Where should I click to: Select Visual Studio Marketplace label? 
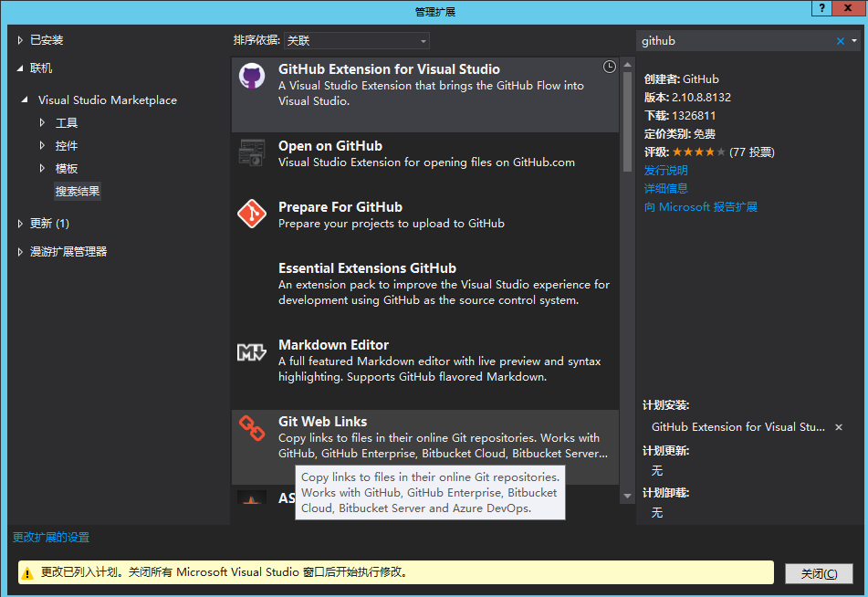click(x=108, y=100)
